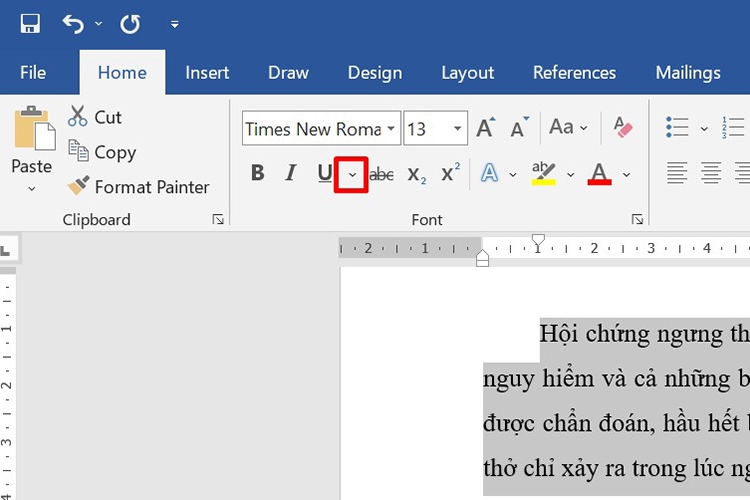
Task: Open the font size dropdown arrow
Action: pos(458,128)
